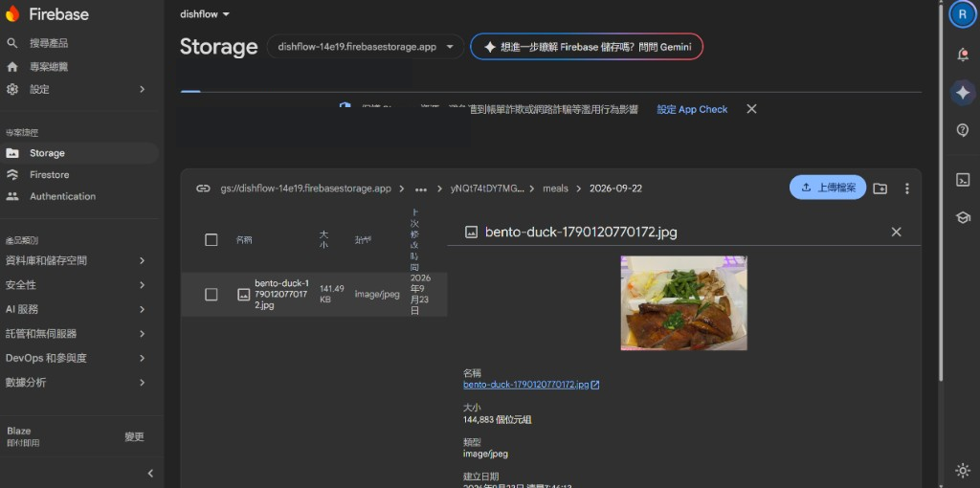Open bento-duck-1790120770172.jpg link in details
This screenshot has width=980, height=488.
525,385
